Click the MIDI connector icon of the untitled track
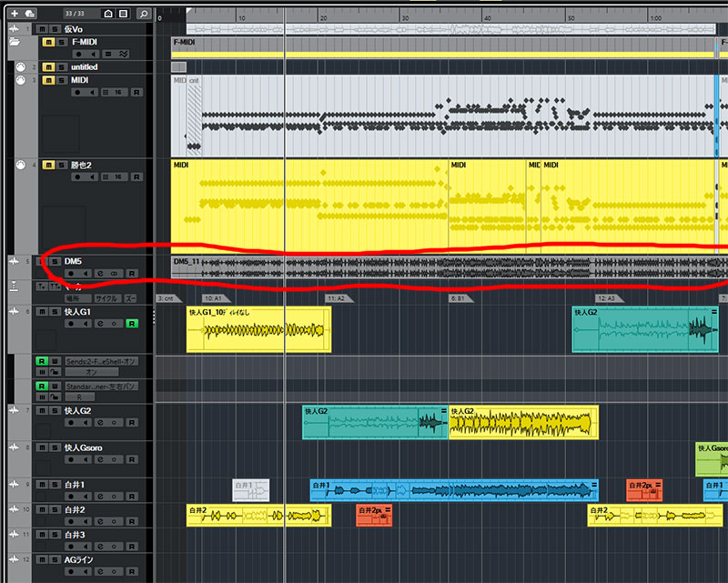The image size is (728, 583). click(20, 66)
